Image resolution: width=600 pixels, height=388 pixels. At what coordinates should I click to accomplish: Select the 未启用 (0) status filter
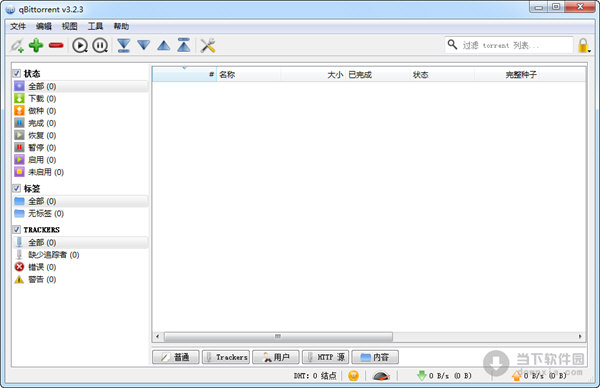[x=80, y=172]
